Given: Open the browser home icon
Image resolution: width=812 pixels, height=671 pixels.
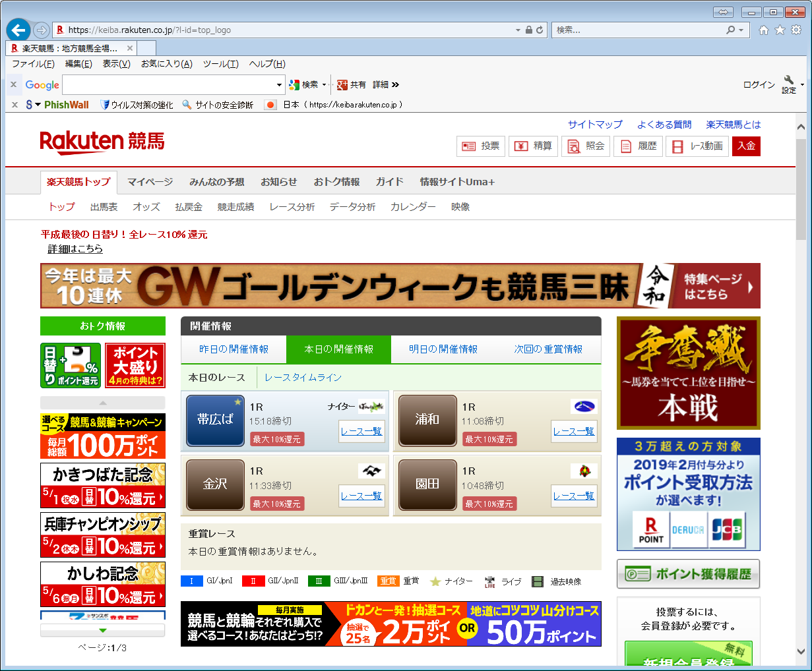Looking at the screenshot, I should 764,30.
